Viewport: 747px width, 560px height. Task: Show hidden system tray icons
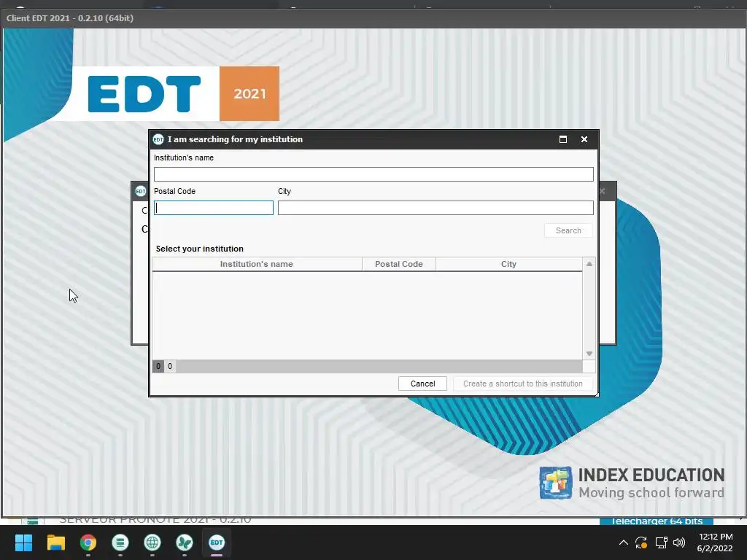tap(623, 542)
